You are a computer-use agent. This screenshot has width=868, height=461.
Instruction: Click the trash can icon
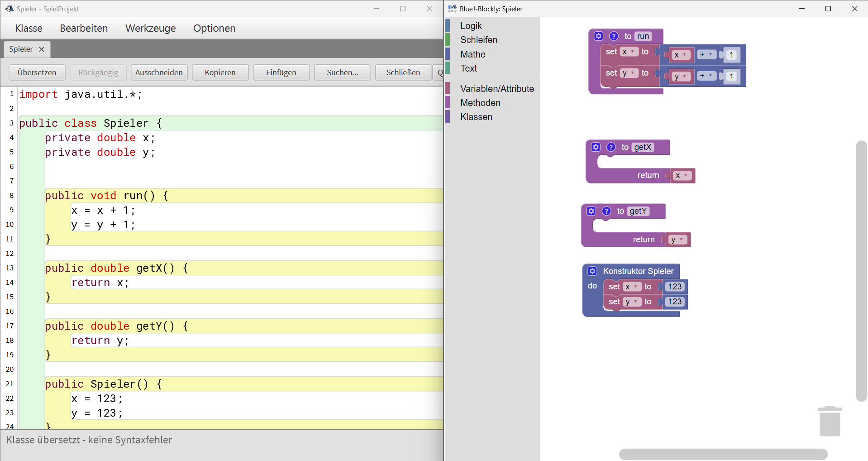pos(830,421)
